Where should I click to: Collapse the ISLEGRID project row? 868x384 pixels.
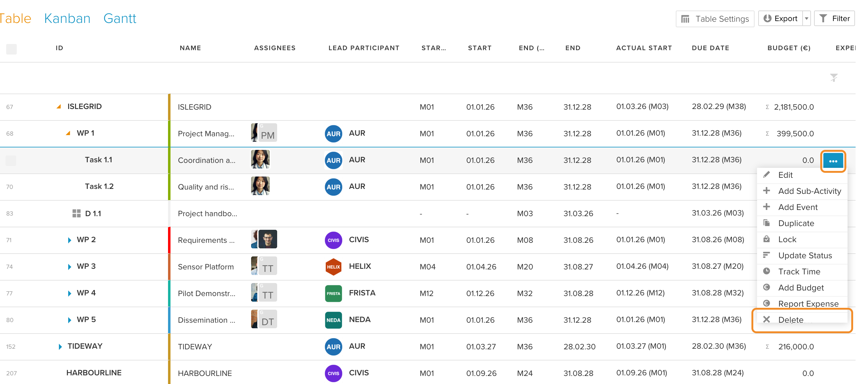(x=59, y=106)
